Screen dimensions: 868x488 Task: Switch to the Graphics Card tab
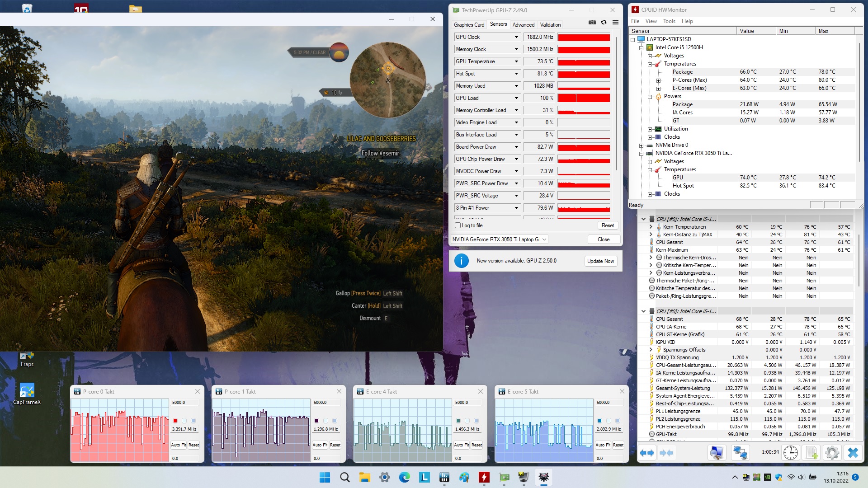click(x=469, y=25)
